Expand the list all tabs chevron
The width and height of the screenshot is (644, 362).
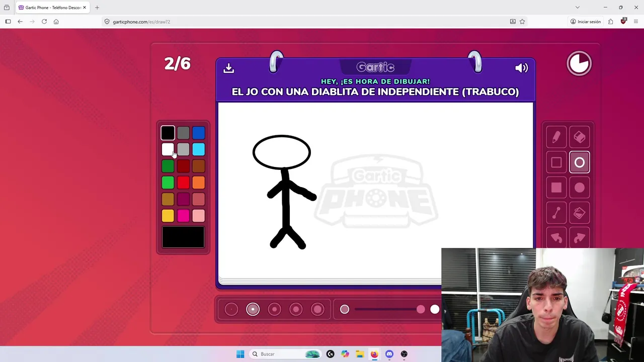(578, 8)
